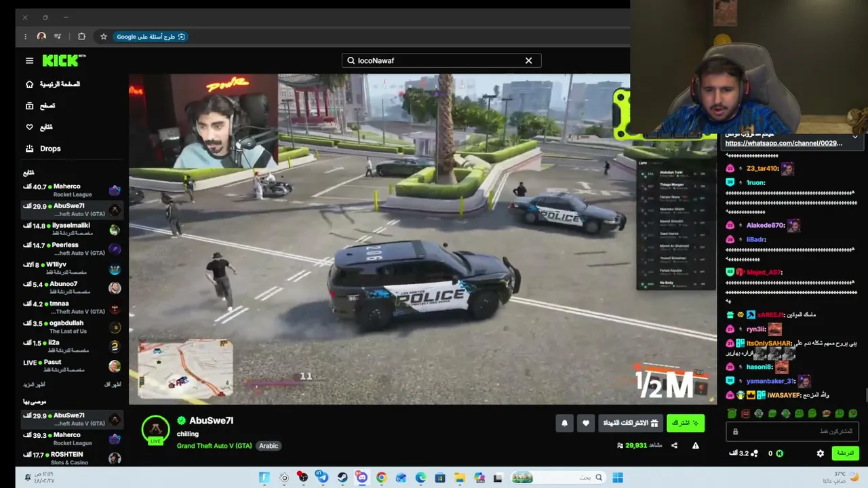Click the green chat send button
The image size is (868, 488).
tap(844, 453)
